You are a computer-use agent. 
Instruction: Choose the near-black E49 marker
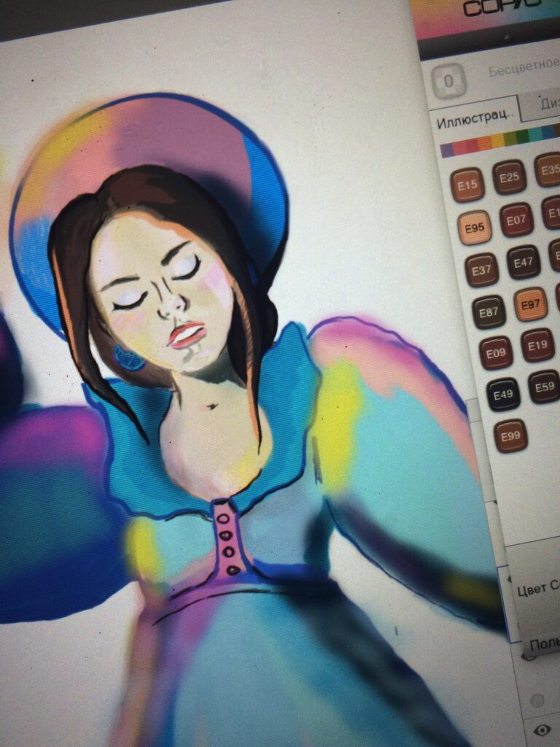(503, 395)
